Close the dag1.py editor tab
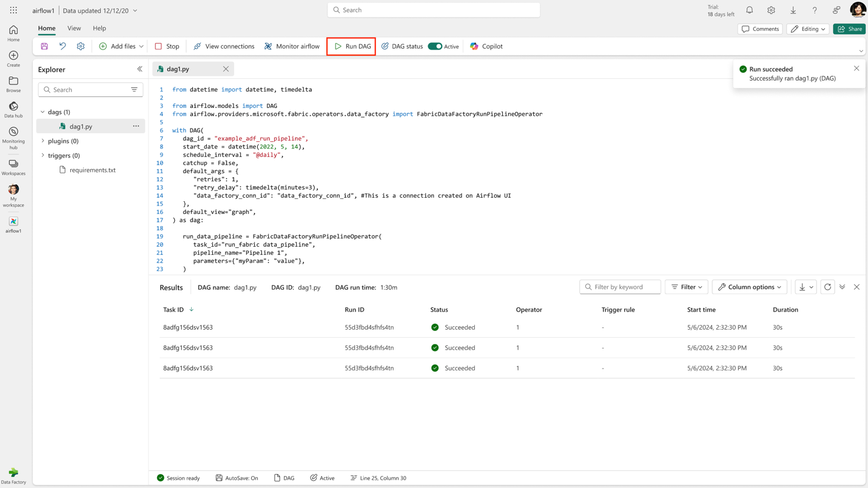Screen dimensions: 868x488 226,69
